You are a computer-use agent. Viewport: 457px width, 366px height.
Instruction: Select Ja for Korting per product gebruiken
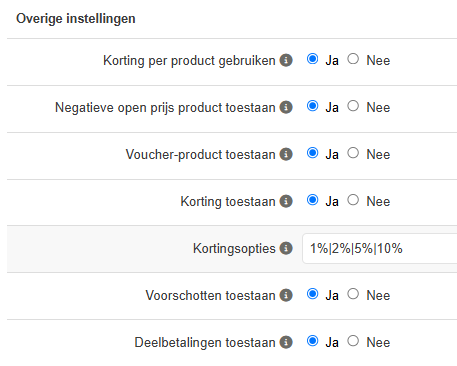[312, 59]
